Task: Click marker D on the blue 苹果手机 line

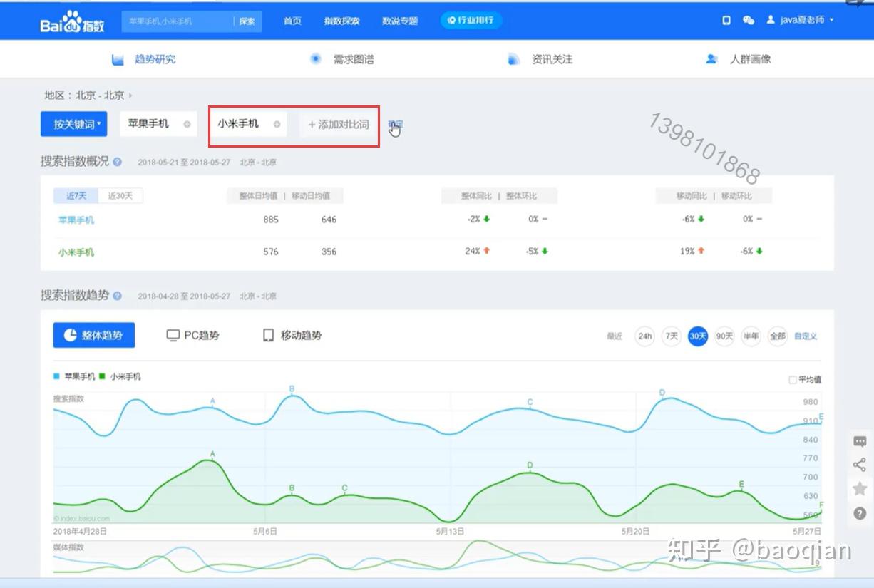Action: pos(662,393)
